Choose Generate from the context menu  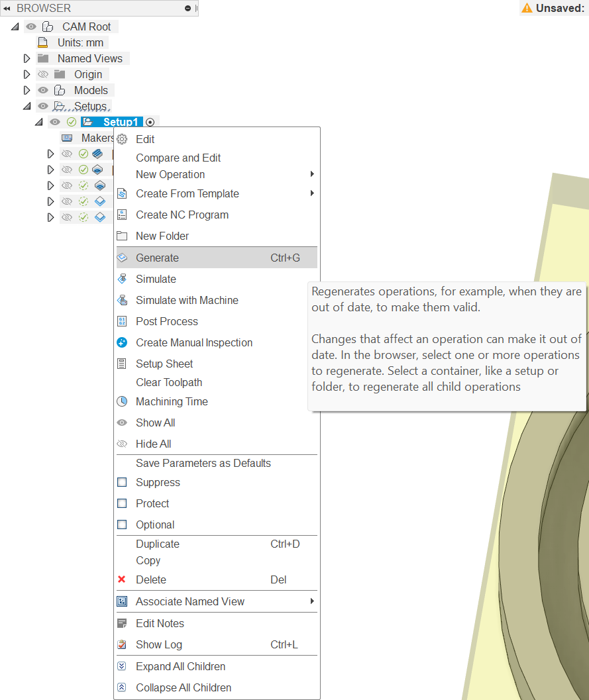point(157,258)
